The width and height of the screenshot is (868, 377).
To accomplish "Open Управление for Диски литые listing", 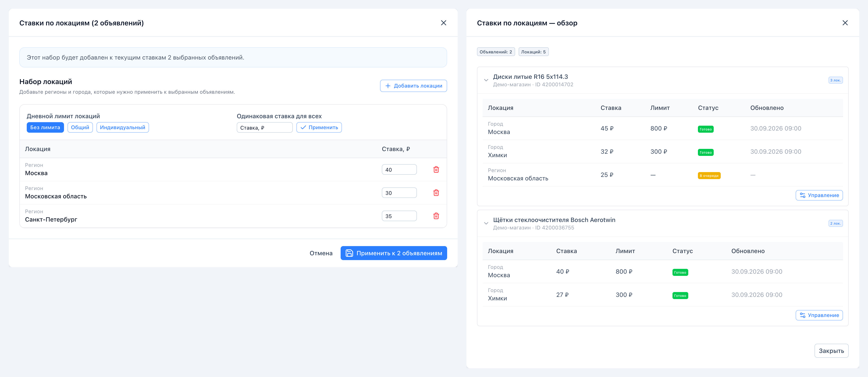I will [x=819, y=196].
